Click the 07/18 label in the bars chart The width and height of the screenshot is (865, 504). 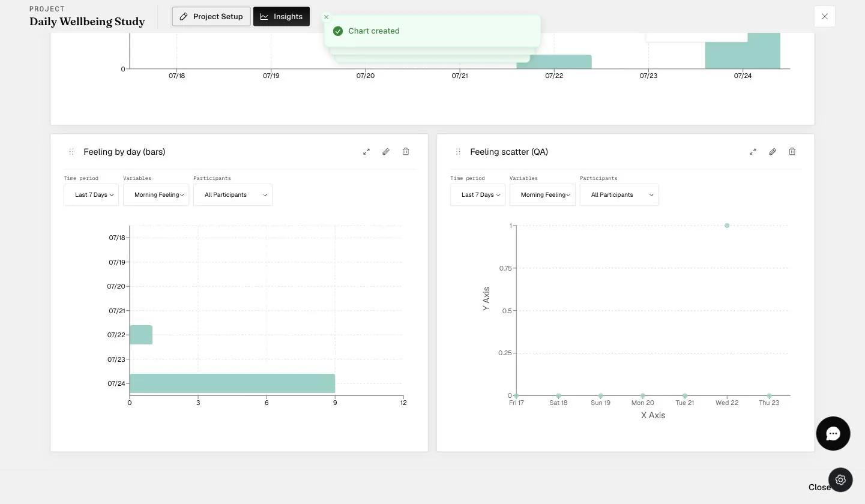click(117, 238)
